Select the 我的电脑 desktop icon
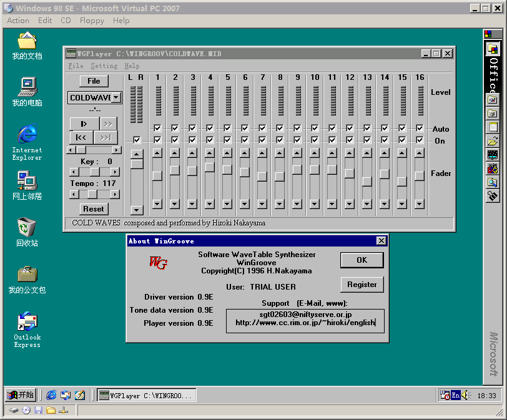This screenshot has height=420, width=507. [27, 92]
